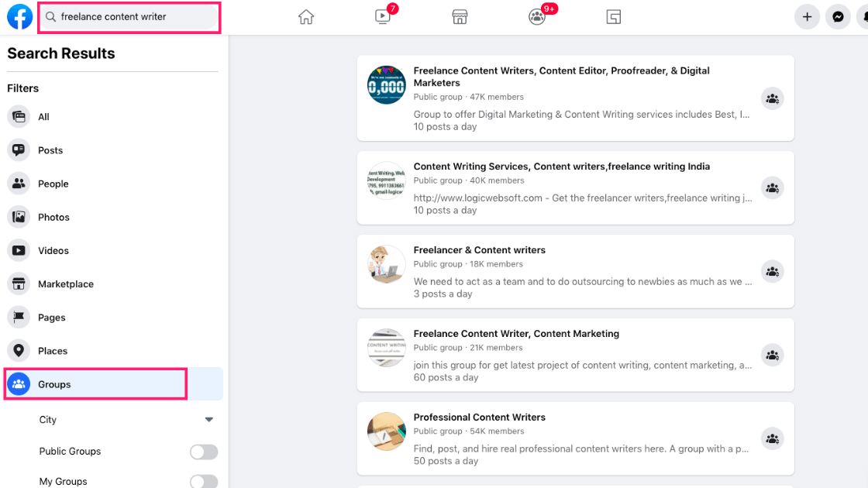Switch to the People filter
This screenshot has width=868, height=488.
click(54, 184)
